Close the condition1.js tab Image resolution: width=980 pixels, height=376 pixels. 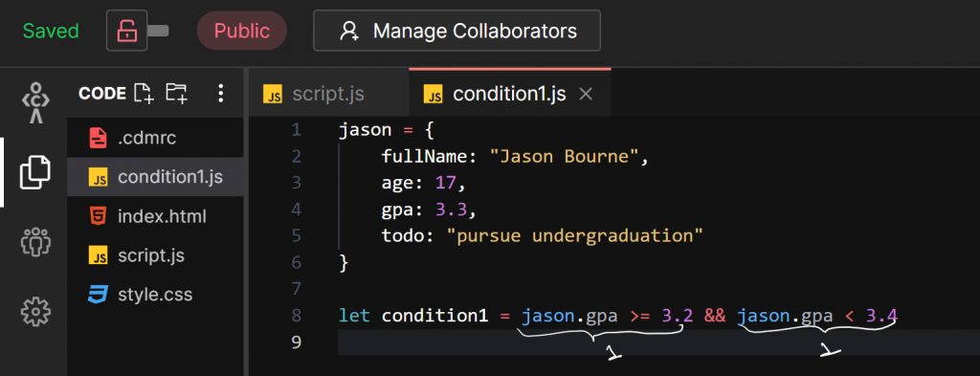[x=586, y=94]
